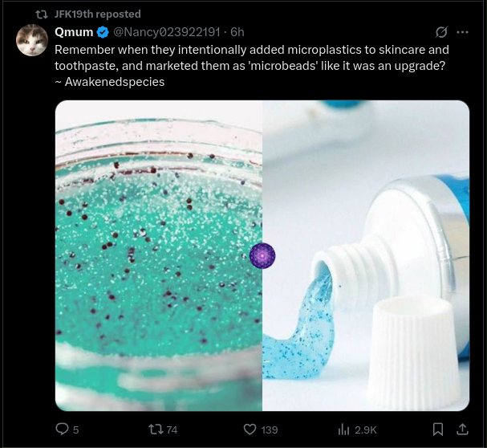Click the purple circular emblem between the photos
The image size is (487, 448).
tap(262, 255)
